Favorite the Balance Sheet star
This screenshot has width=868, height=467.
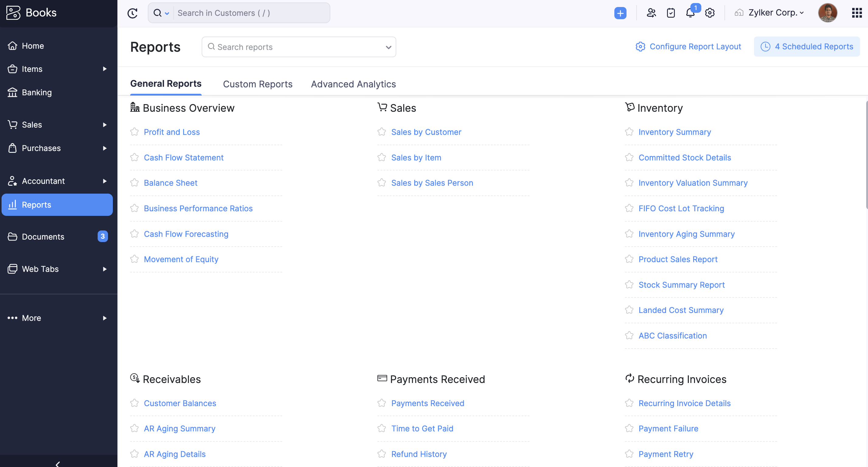tap(134, 183)
